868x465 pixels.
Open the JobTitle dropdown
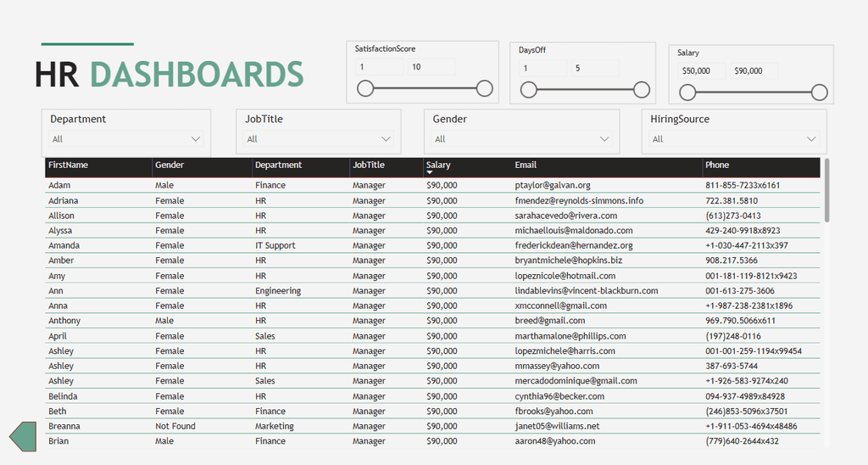click(x=319, y=139)
